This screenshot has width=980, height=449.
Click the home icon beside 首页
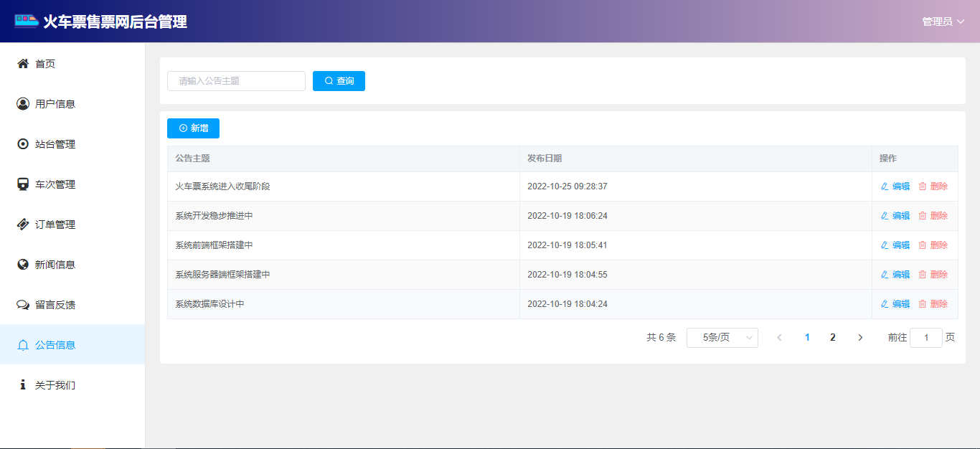point(22,64)
